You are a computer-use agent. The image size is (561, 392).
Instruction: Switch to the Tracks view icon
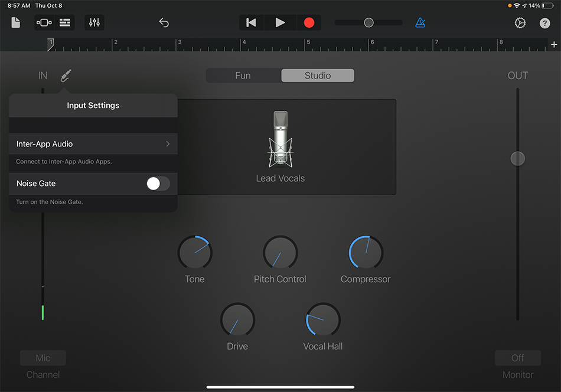pyautogui.click(x=65, y=22)
